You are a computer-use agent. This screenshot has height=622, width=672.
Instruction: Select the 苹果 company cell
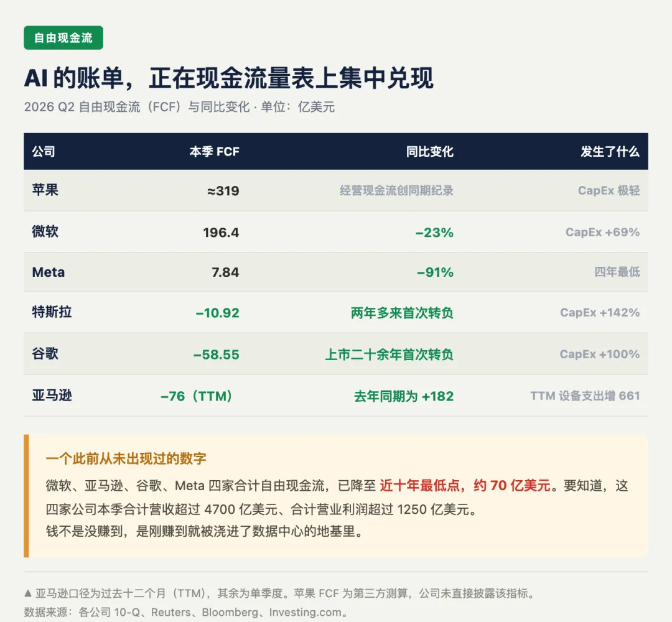pos(45,190)
